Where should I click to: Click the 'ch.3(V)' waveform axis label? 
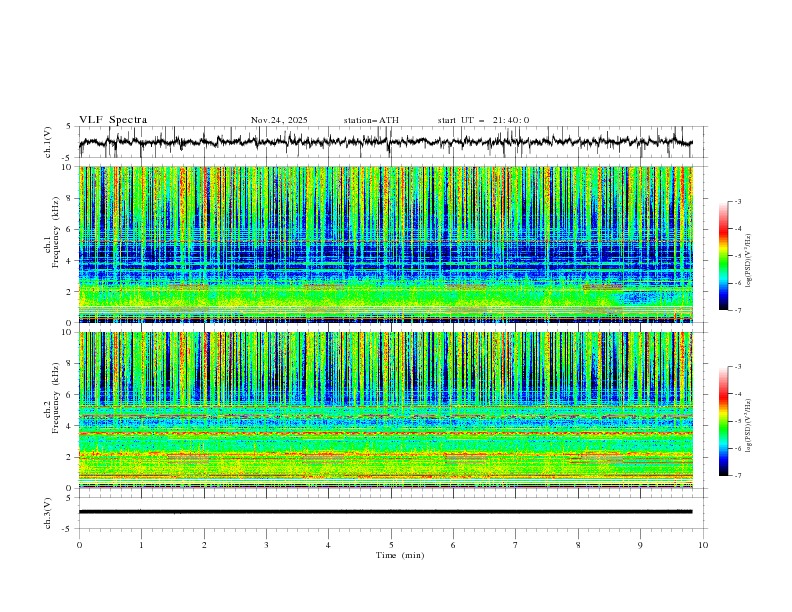coord(48,513)
